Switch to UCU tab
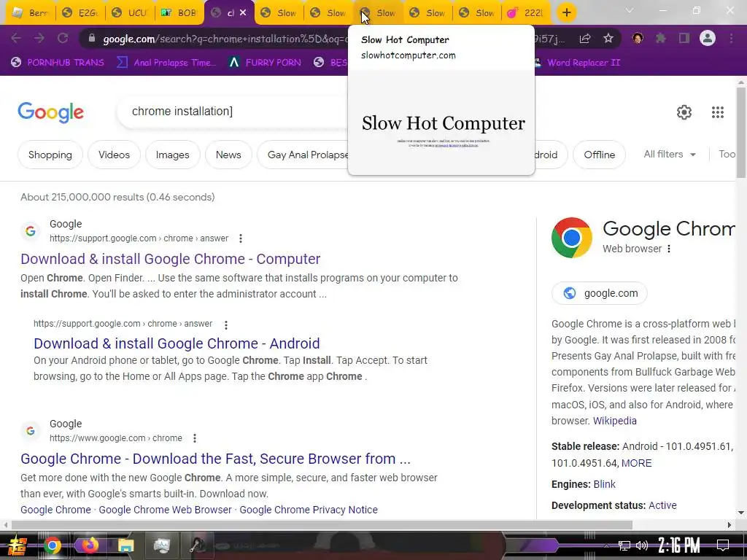 pyautogui.click(x=130, y=13)
